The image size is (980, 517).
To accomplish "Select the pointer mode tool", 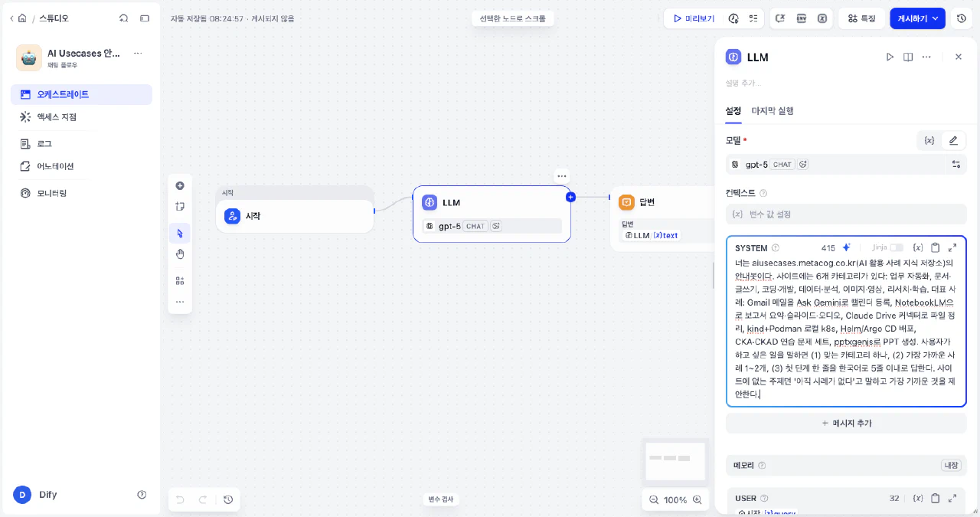I will 180,234.
